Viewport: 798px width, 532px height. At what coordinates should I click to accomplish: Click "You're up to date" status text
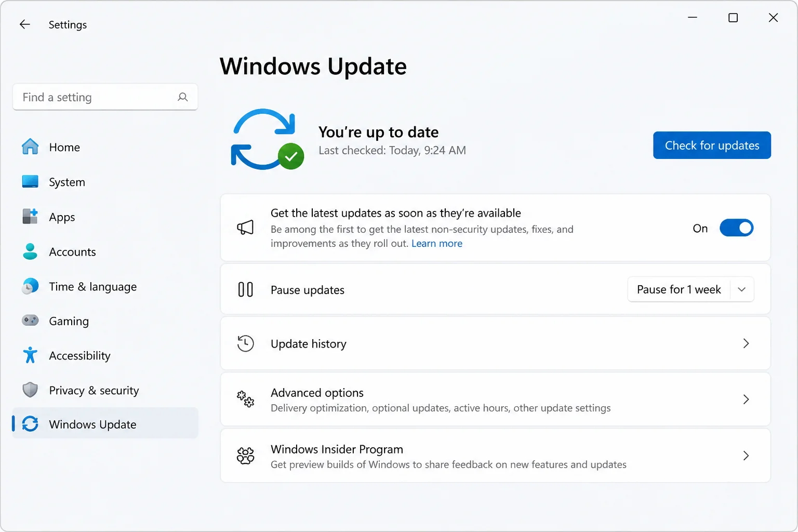click(x=378, y=132)
